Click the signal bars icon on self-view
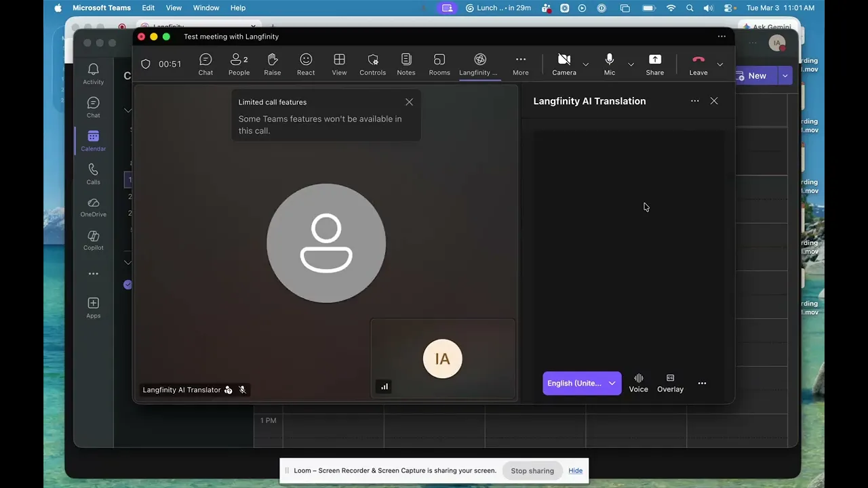The image size is (868, 488). (384, 386)
